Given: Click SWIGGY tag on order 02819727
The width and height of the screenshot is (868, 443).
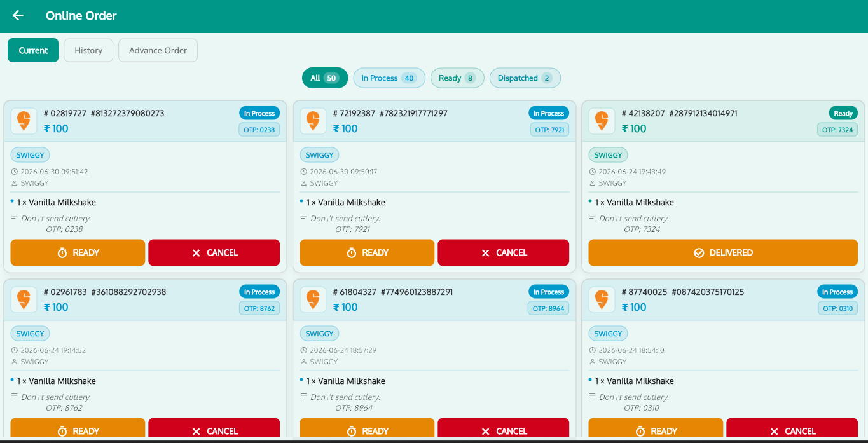Looking at the screenshot, I should coord(31,154).
